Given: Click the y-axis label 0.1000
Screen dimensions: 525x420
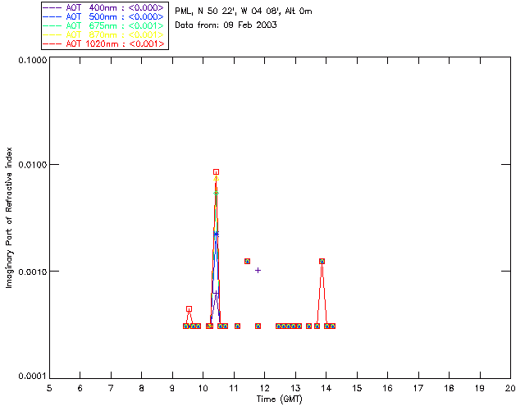Looking at the screenshot, I should click(x=33, y=60).
